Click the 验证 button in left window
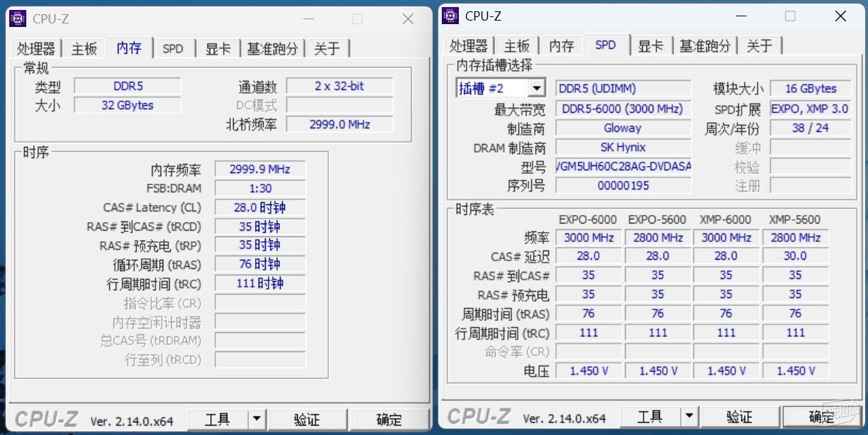This screenshot has width=868, height=435. [308, 420]
